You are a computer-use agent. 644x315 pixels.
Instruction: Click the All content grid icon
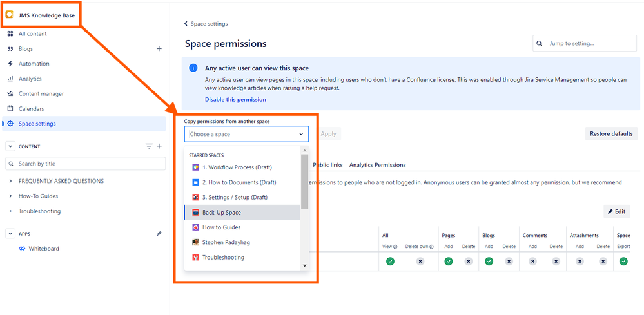tap(11, 34)
